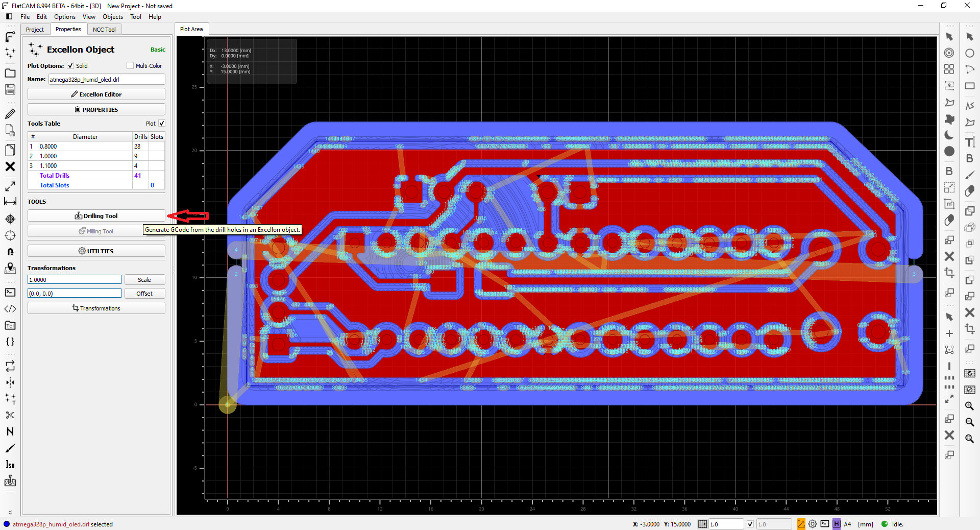The image size is (980, 530).
Task: Click the magnet Jump to Location icon
Action: [10, 252]
